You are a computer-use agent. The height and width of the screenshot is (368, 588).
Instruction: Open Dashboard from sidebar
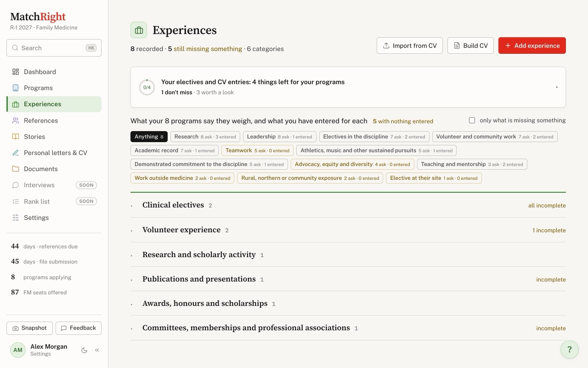[54, 72]
